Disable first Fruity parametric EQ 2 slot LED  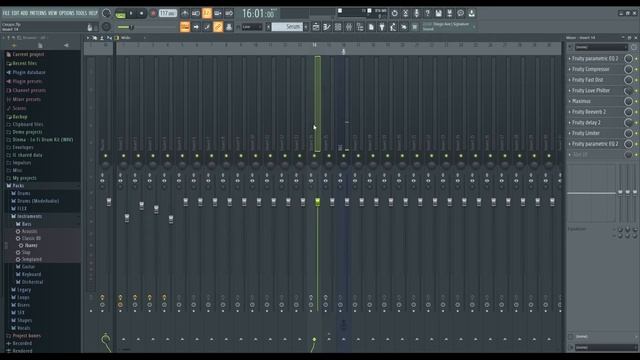pyautogui.click(x=636, y=59)
